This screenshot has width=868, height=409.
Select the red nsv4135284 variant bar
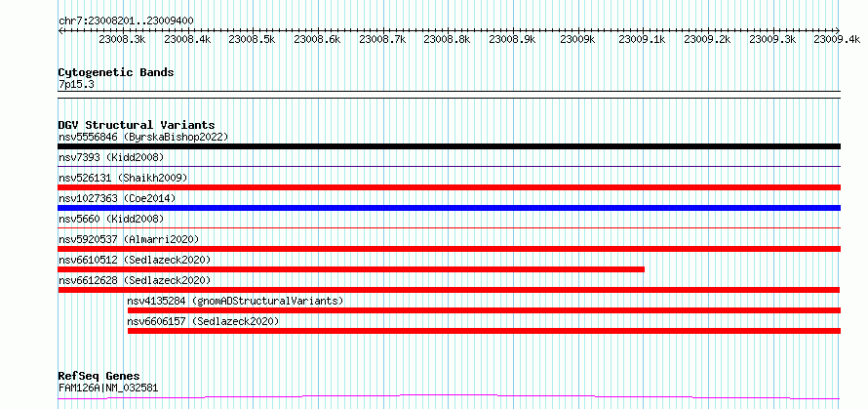tap(484, 310)
